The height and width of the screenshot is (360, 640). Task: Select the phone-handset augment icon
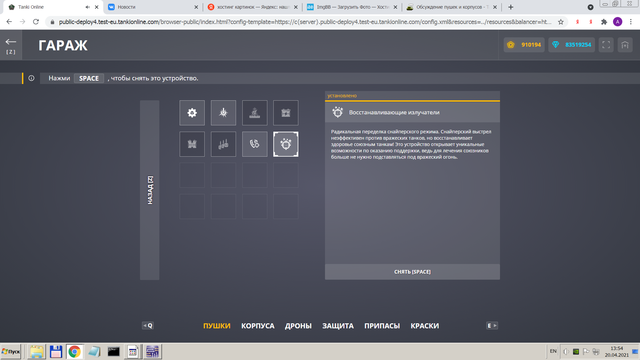(x=255, y=144)
